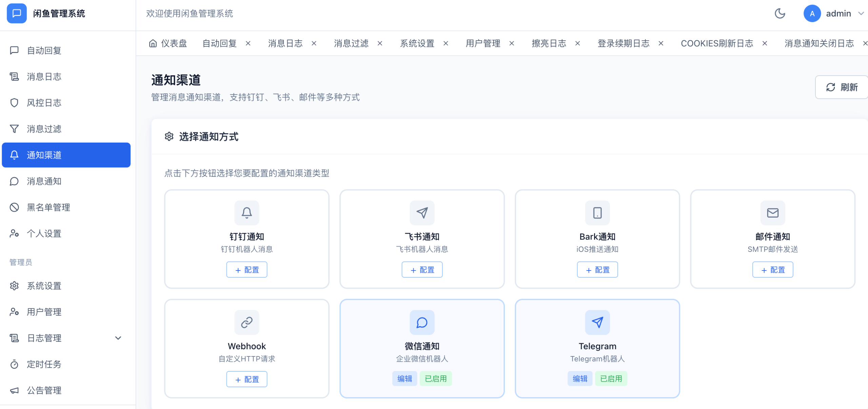
Task: Close the COOKIES刷新日志 tab
Action: (765, 43)
